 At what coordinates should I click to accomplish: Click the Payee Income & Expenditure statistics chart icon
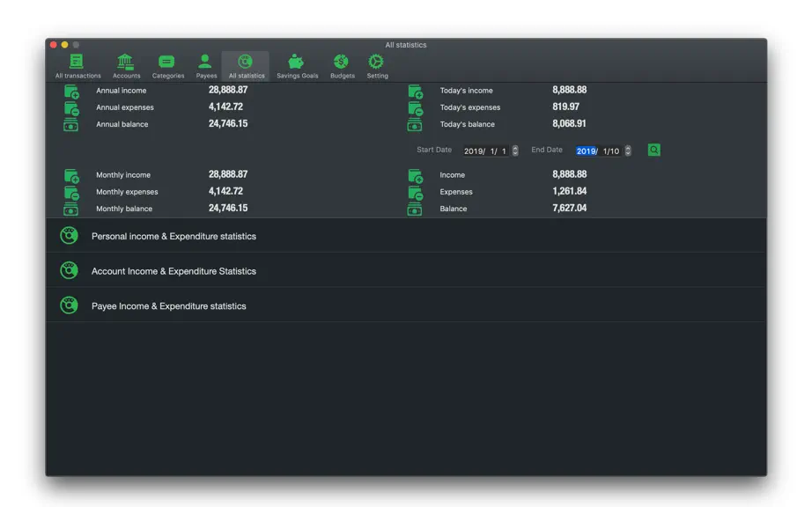coord(69,305)
